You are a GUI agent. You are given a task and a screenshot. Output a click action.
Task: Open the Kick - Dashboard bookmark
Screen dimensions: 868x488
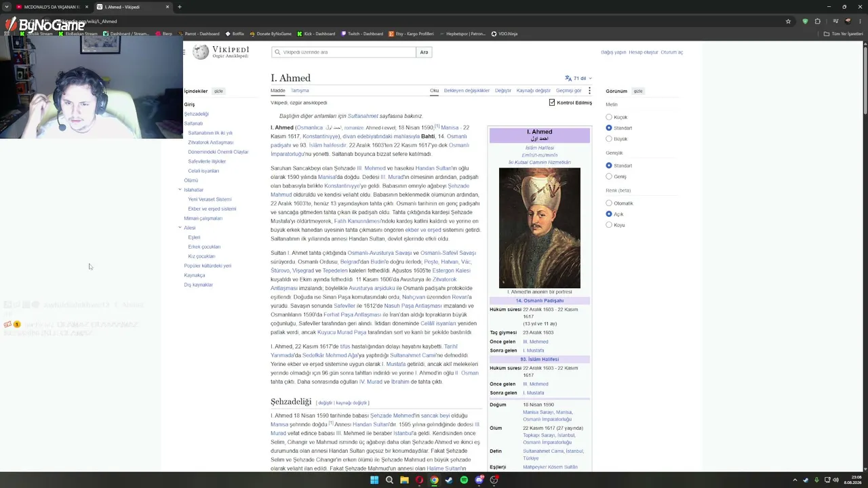pos(316,34)
